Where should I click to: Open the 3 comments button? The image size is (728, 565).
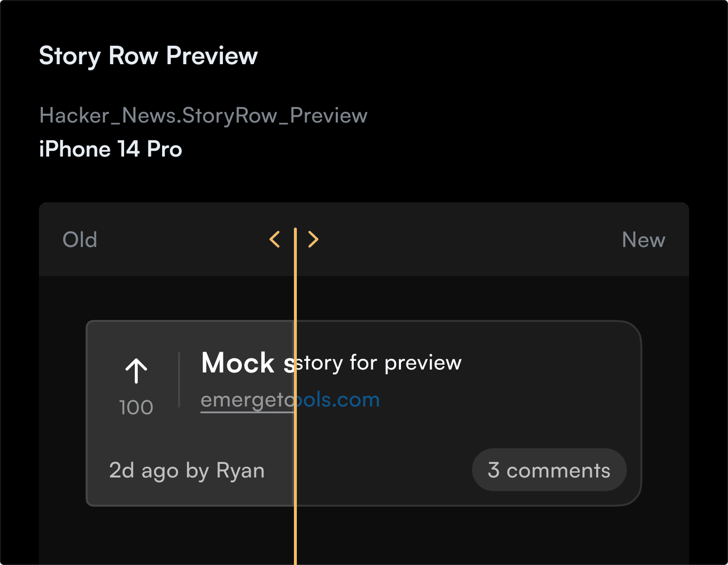pyautogui.click(x=549, y=470)
